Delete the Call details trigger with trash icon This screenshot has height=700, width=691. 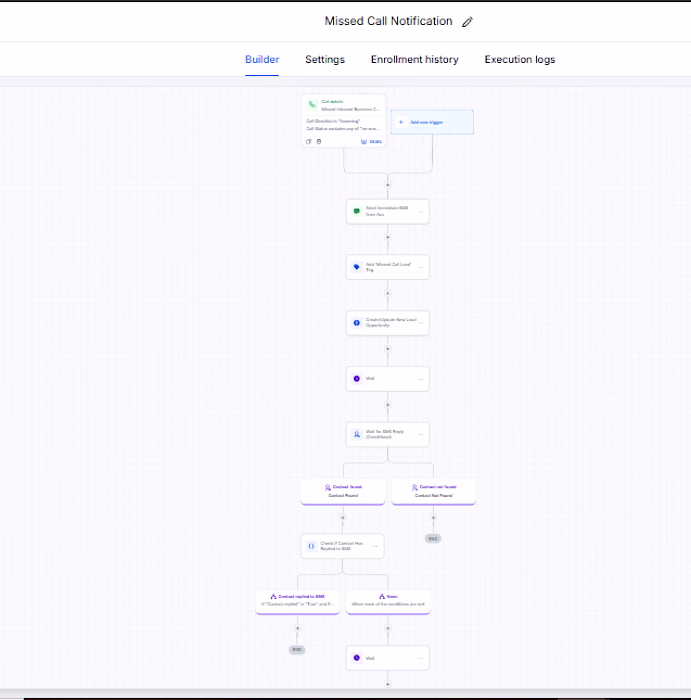tap(319, 142)
